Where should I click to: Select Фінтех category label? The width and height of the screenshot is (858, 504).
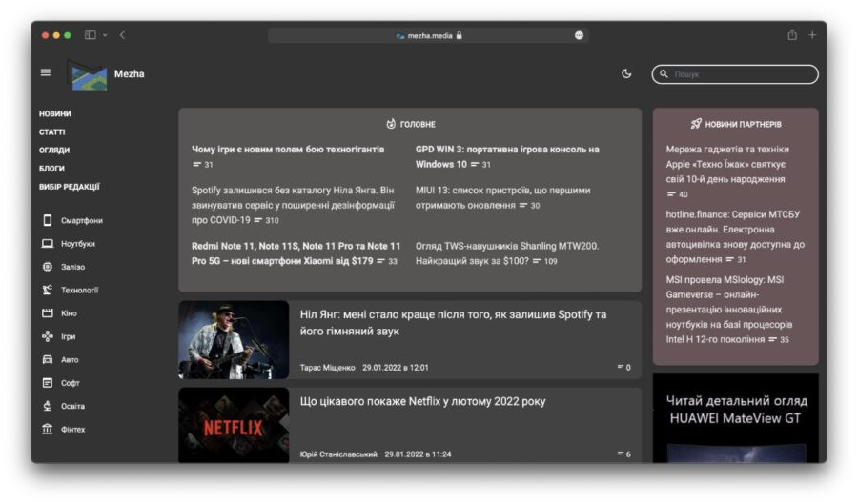(x=72, y=430)
